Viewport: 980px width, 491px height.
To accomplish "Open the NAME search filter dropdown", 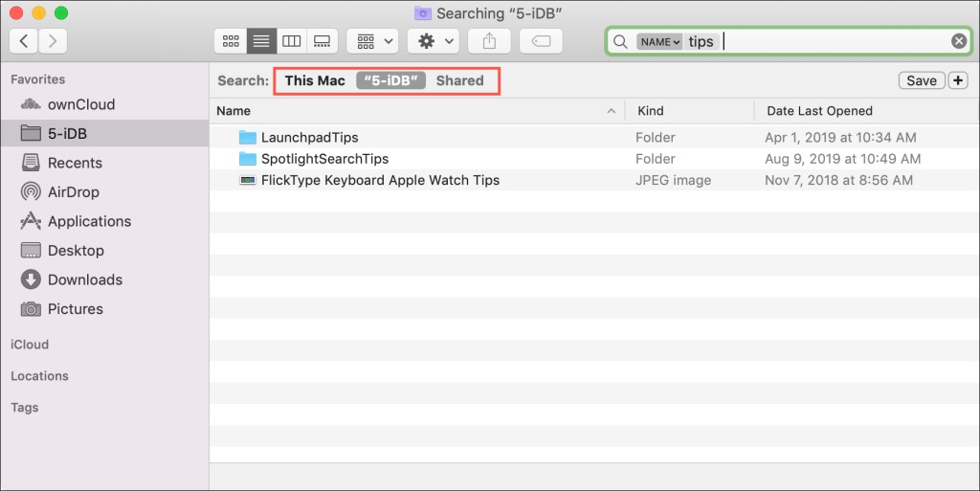I will pyautogui.click(x=659, y=42).
